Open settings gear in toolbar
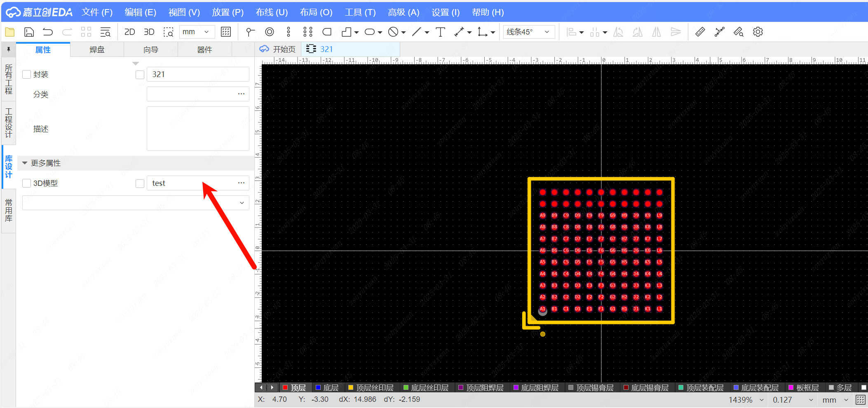Screen dimensions: 868x408 pyautogui.click(x=758, y=32)
